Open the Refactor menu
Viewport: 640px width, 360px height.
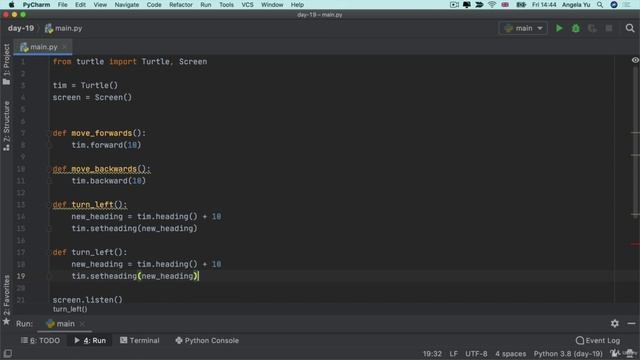pos(181,4)
